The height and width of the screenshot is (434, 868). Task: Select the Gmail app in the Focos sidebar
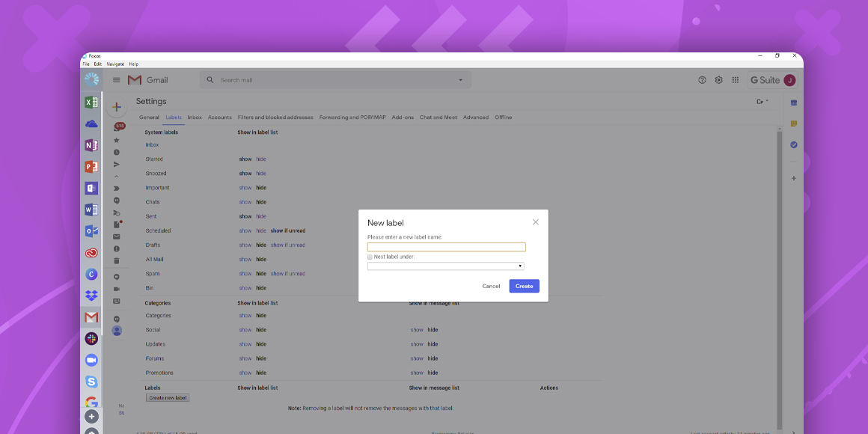tap(91, 317)
